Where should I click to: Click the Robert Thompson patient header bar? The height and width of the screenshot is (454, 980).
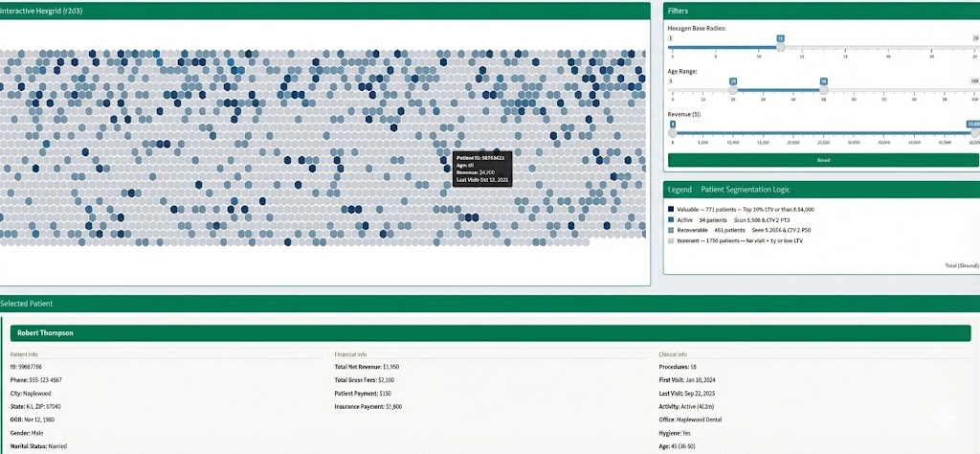tap(490, 333)
